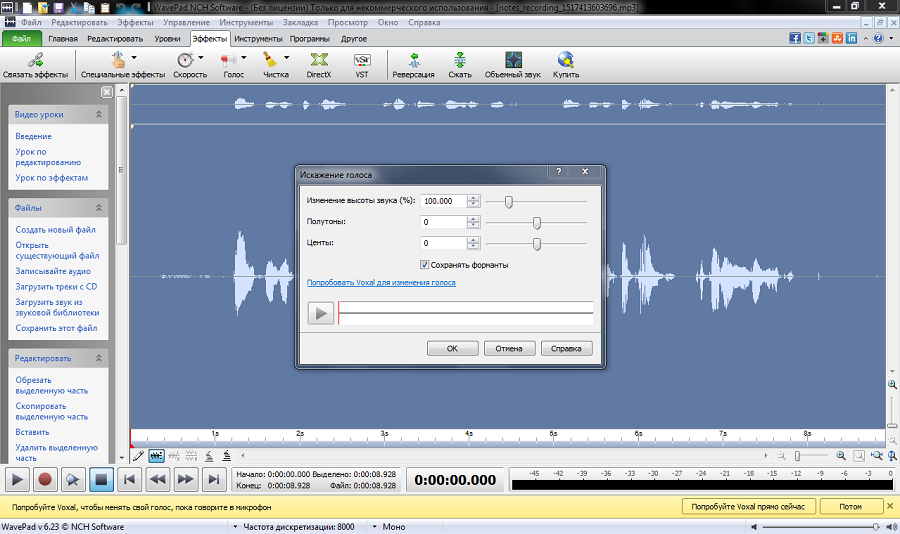Click the pitch percentage input field

[444, 201]
